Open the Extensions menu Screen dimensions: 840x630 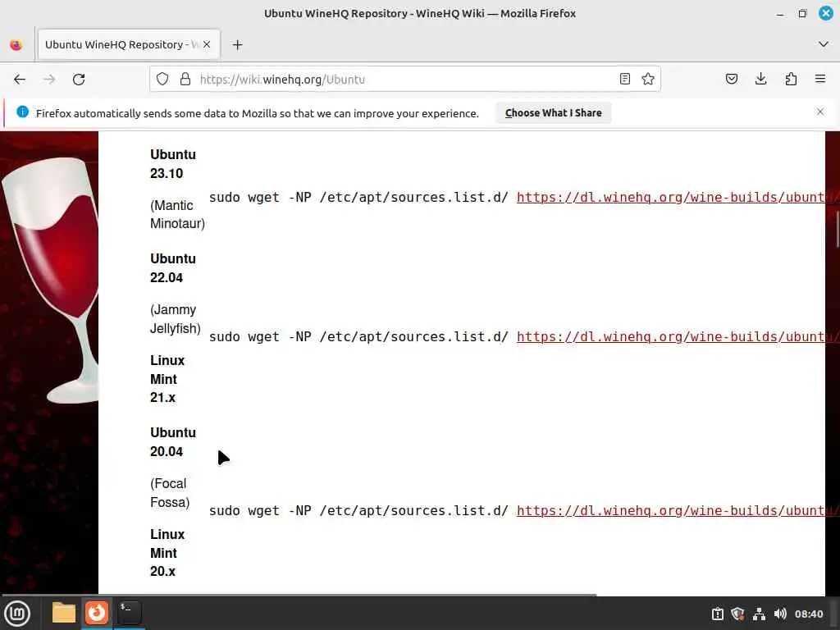tap(791, 80)
